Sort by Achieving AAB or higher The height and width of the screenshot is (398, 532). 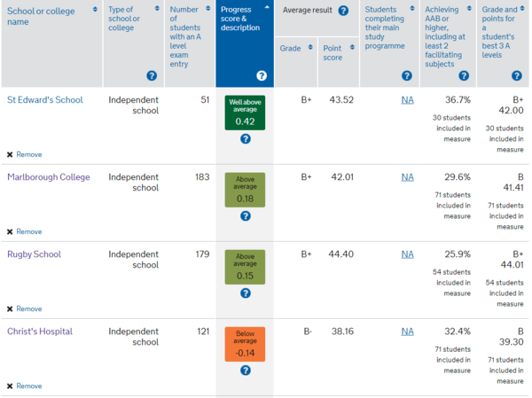pos(469,8)
